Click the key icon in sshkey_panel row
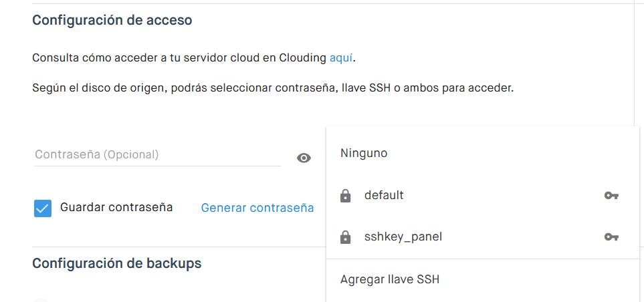The image size is (644, 302). point(611,237)
